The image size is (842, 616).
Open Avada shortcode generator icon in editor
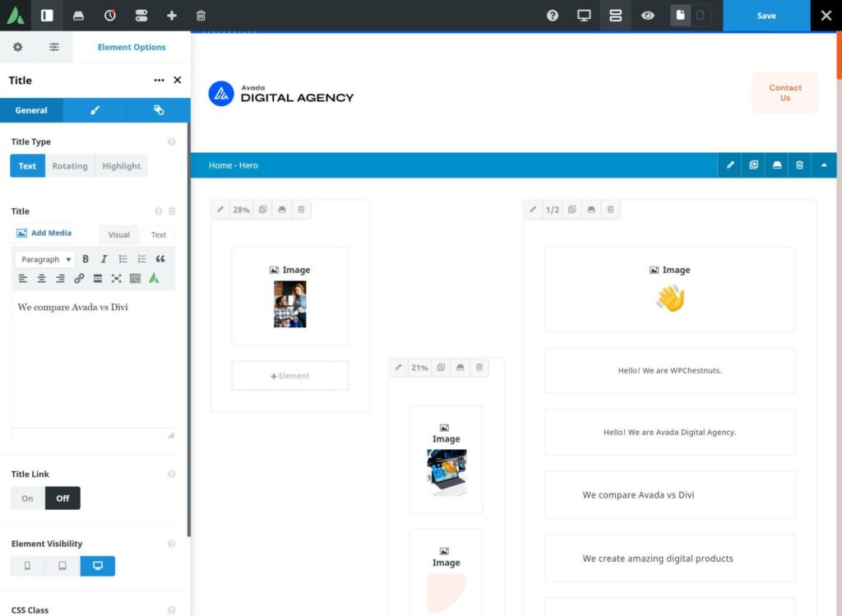click(154, 278)
